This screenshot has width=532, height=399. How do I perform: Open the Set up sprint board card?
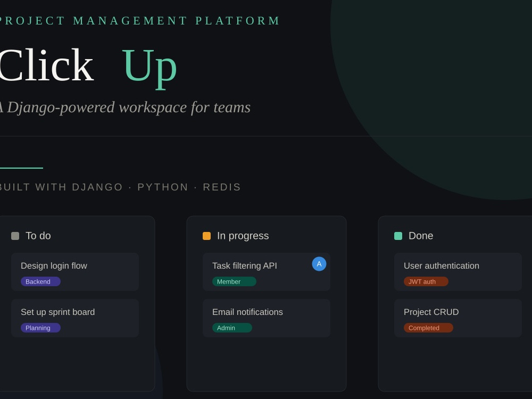point(75,318)
